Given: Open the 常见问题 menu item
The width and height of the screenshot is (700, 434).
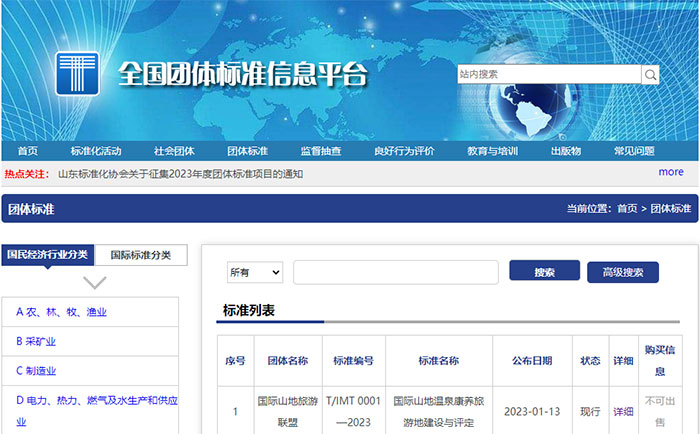Looking at the screenshot, I should coord(634,151).
